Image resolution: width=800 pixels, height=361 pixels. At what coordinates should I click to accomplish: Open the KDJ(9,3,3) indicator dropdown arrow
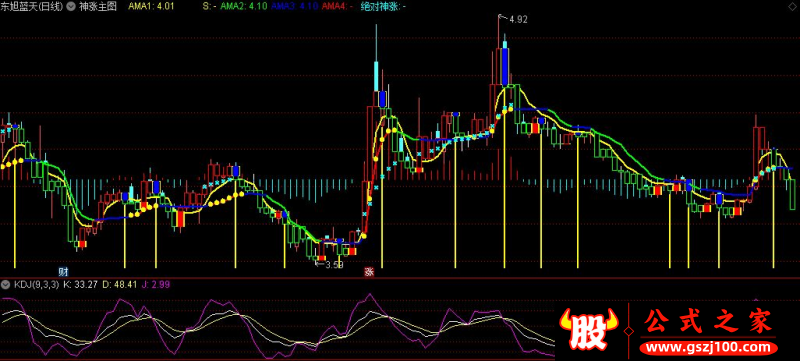pyautogui.click(x=6, y=284)
